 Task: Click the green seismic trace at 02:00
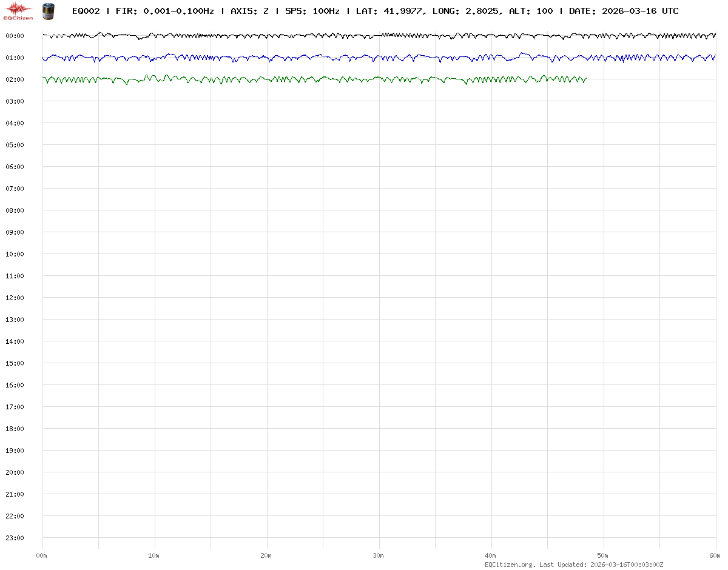303,79
